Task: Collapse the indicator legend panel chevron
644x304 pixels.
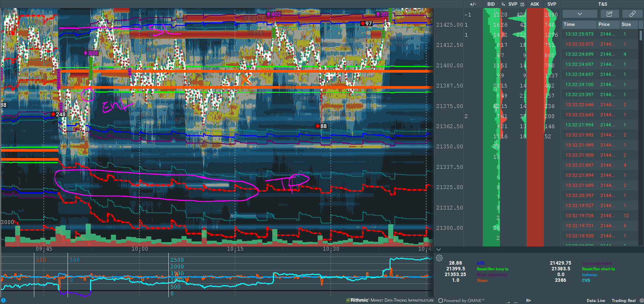Action: pyautogui.click(x=439, y=250)
